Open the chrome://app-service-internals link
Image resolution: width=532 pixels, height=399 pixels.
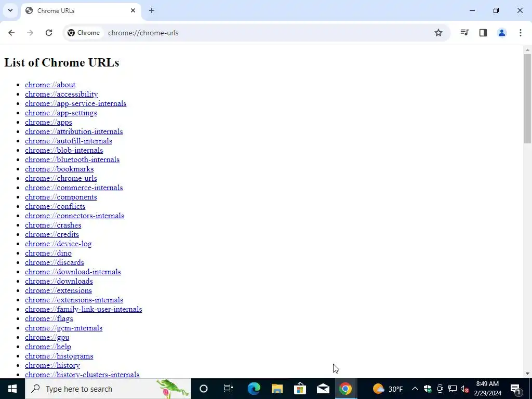(x=76, y=103)
